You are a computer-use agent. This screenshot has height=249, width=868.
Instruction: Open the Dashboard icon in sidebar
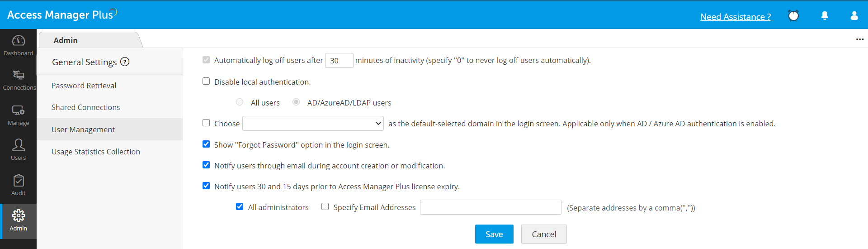point(19,41)
